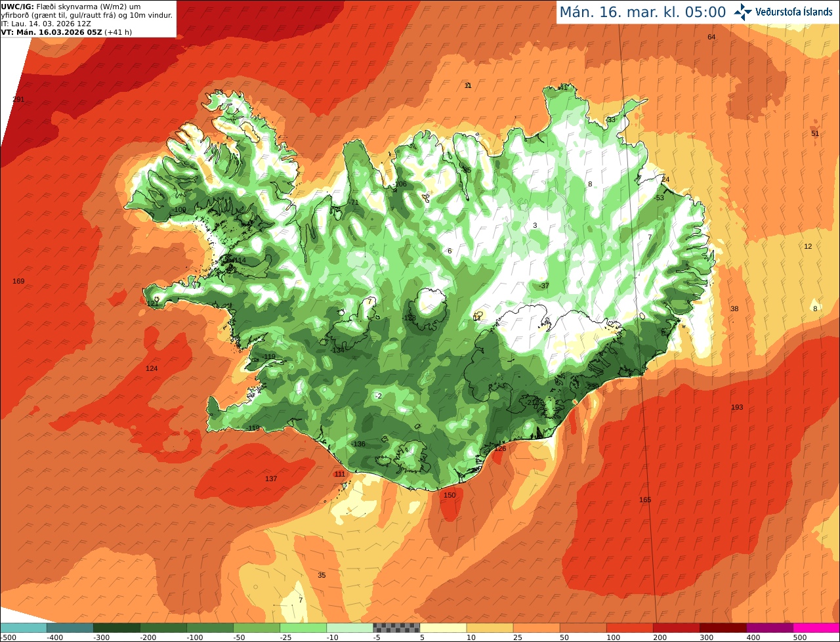Click the map value 169
This screenshot has width=840, height=642.
click(18, 281)
